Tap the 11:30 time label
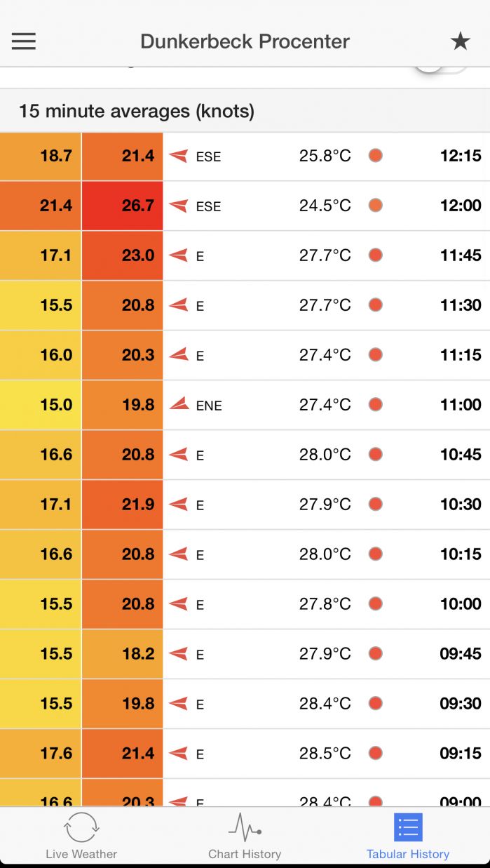The image size is (490, 868). click(461, 305)
